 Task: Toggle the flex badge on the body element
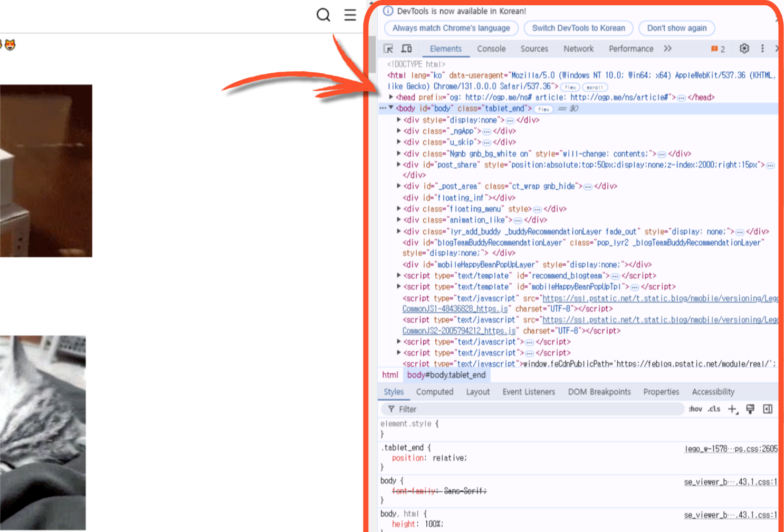(543, 109)
